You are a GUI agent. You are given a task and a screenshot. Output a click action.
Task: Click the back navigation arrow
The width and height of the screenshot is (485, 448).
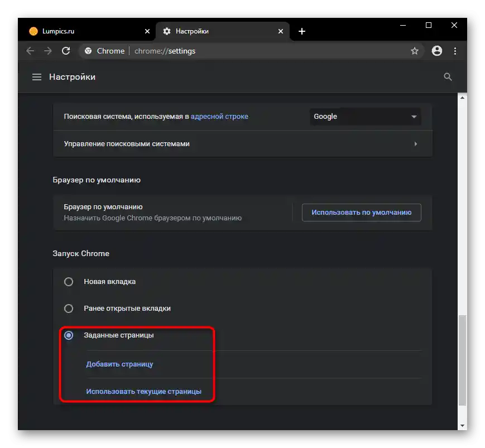30,51
